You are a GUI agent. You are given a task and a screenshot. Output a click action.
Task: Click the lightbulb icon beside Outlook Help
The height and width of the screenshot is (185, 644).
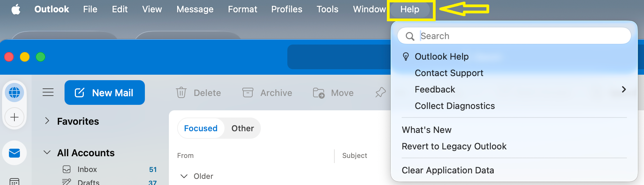(406, 57)
